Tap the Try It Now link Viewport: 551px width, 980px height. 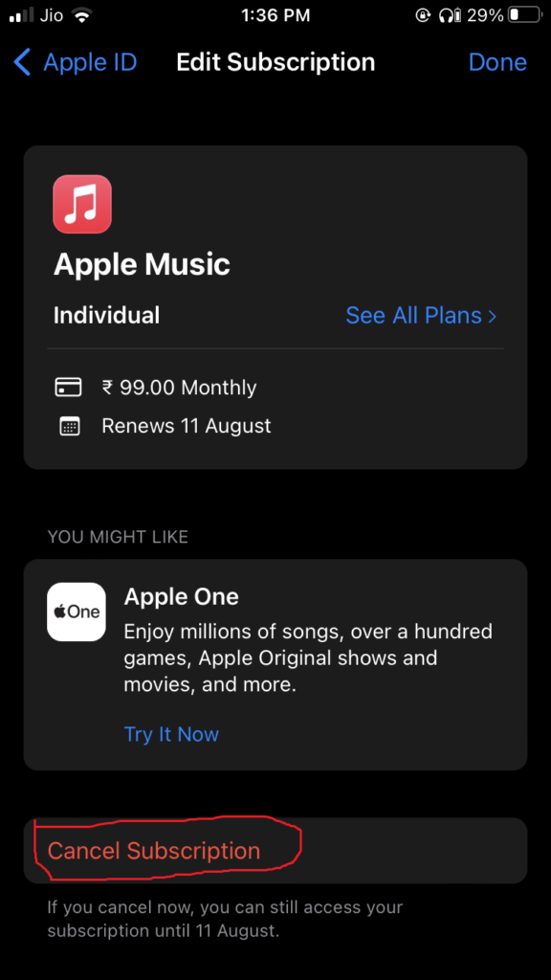point(171,734)
